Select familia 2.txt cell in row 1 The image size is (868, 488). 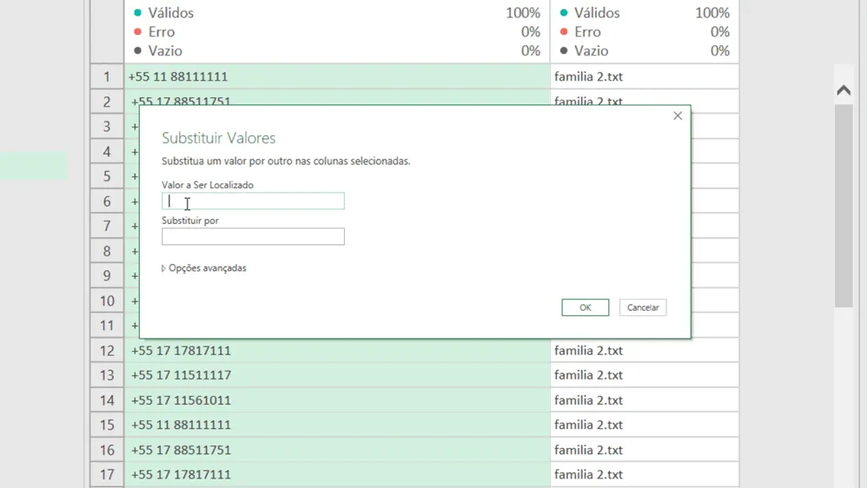(x=645, y=76)
